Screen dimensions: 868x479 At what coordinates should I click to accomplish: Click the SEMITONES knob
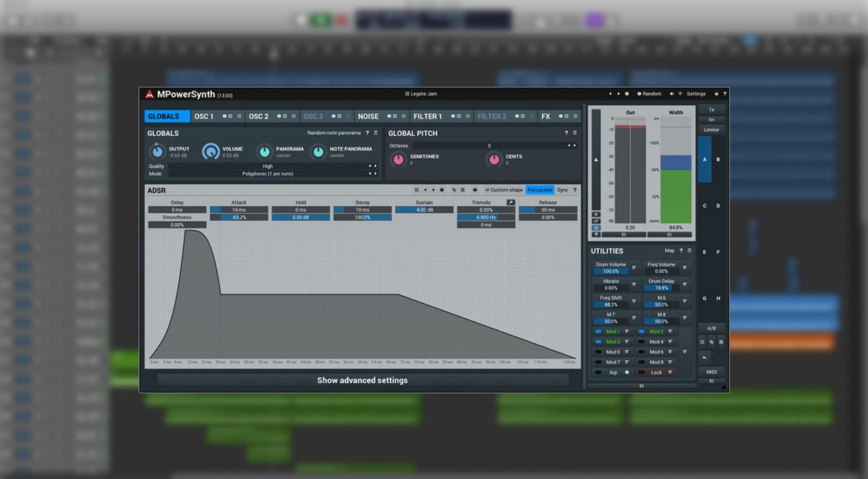pyautogui.click(x=398, y=159)
